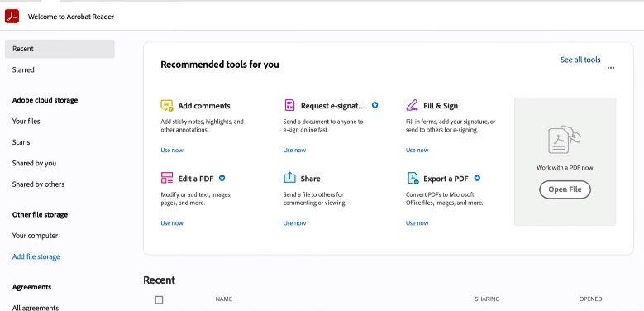Select Recent in the sidebar

point(60,49)
